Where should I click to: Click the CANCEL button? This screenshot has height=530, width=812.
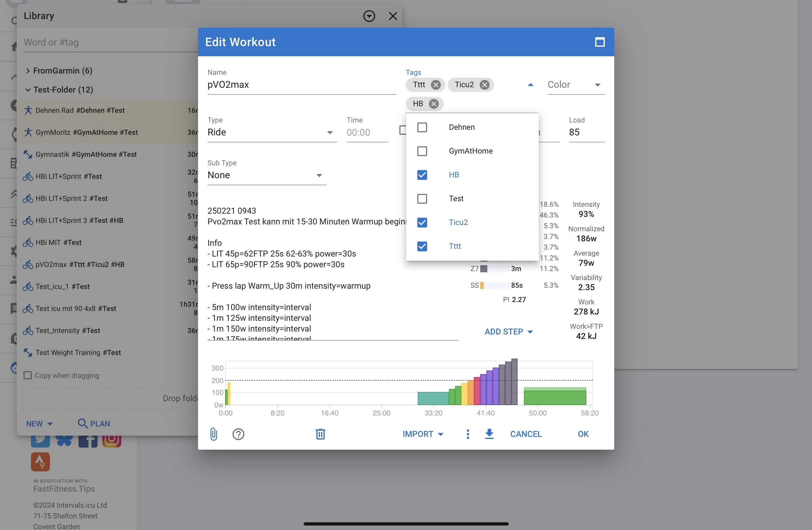(525, 434)
